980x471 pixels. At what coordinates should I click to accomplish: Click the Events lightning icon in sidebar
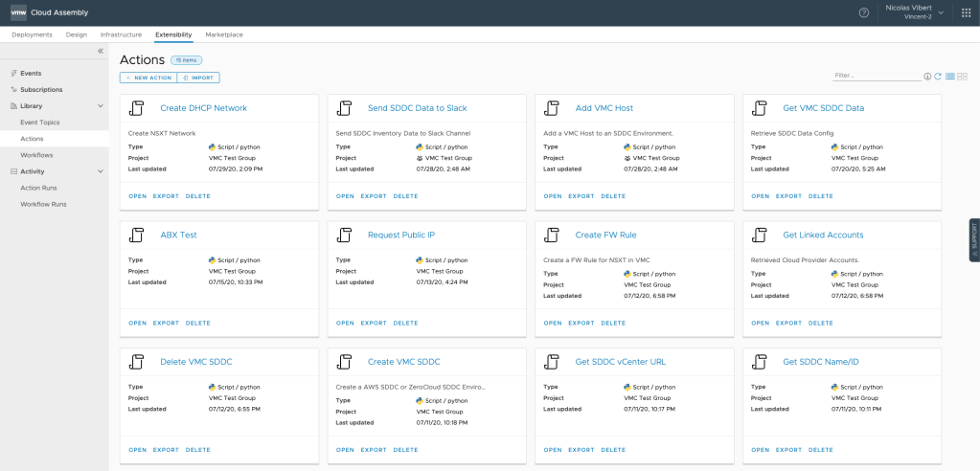[x=13, y=73]
